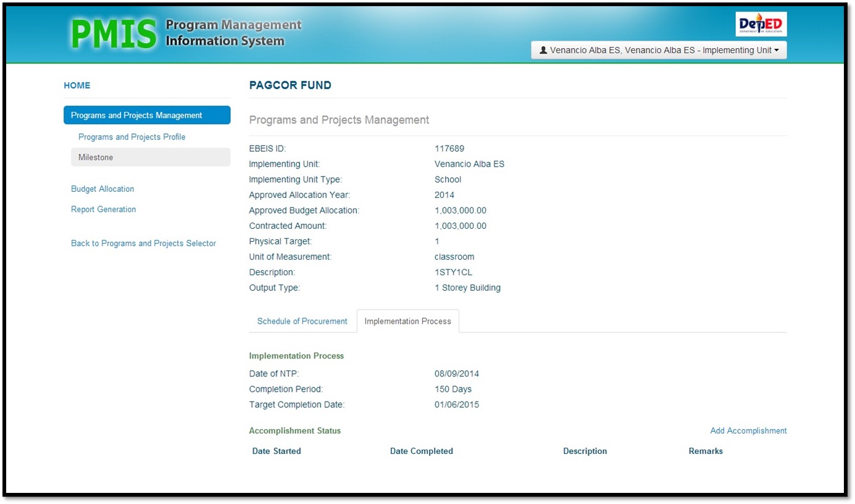Click the Contracted Amount label
The width and height of the screenshot is (855, 504).
click(x=288, y=226)
